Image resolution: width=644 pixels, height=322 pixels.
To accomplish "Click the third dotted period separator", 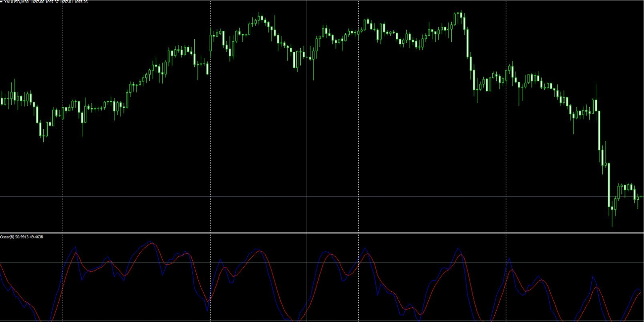I will click(x=358, y=162).
